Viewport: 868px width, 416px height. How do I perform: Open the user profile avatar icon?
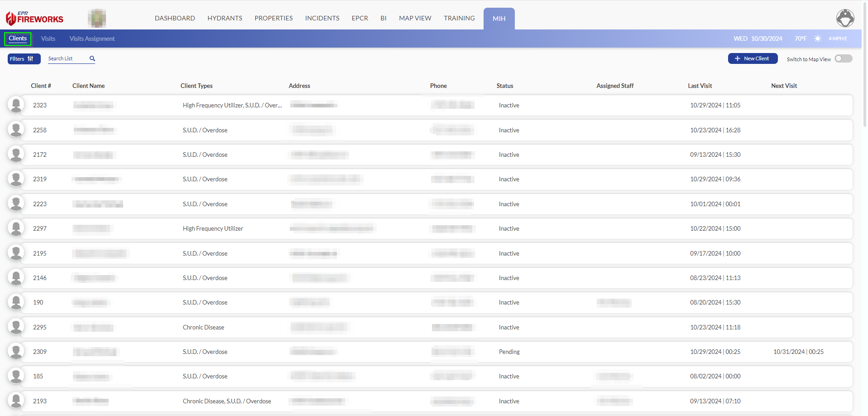tap(845, 18)
